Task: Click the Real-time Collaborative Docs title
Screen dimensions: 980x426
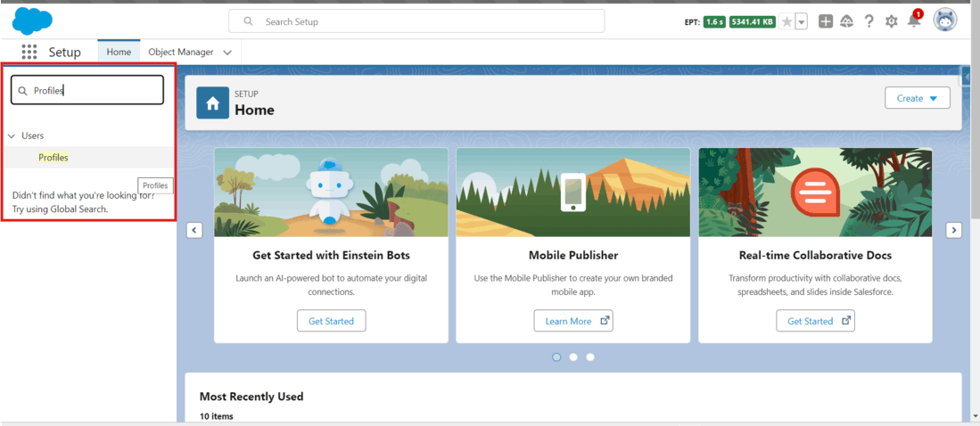Action: click(x=815, y=256)
